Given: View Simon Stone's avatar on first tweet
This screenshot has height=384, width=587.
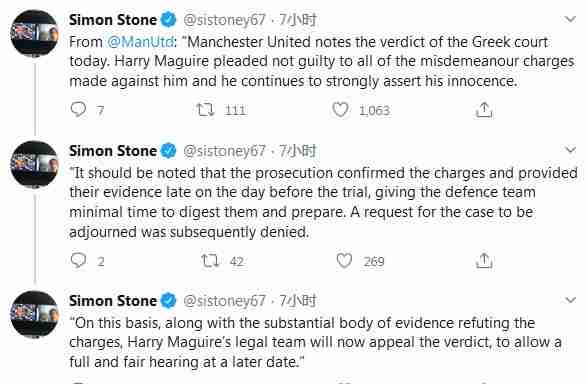Looking at the screenshot, I should (34, 33).
